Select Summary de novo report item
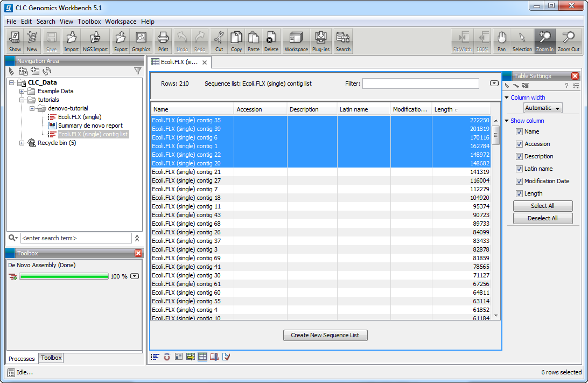 [x=90, y=126]
